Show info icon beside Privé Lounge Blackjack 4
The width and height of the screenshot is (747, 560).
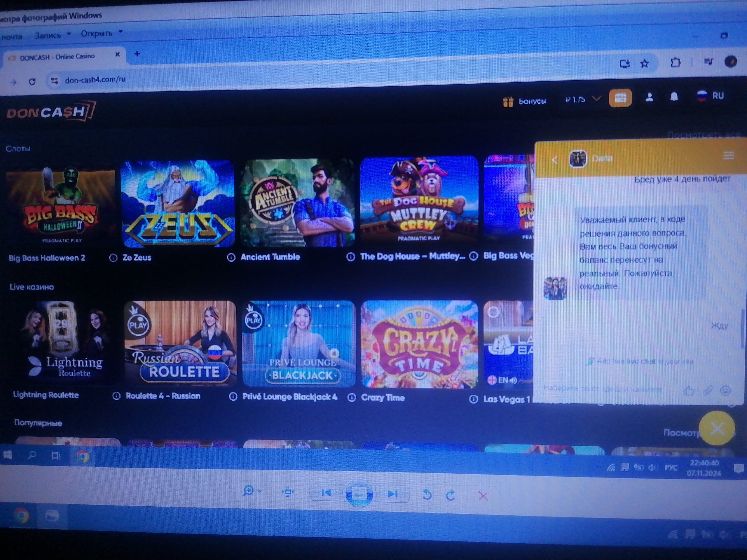click(x=233, y=397)
